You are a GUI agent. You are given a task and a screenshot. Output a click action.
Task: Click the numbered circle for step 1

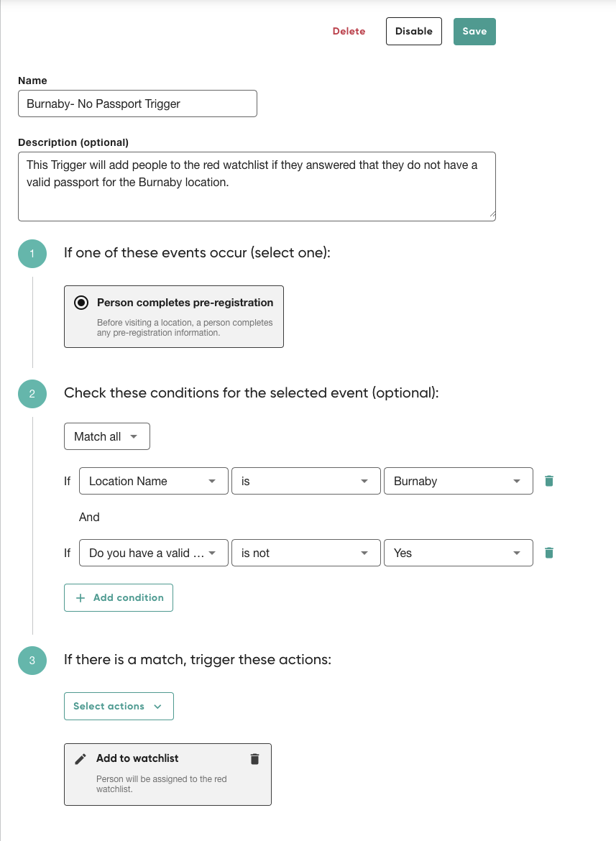click(32, 253)
